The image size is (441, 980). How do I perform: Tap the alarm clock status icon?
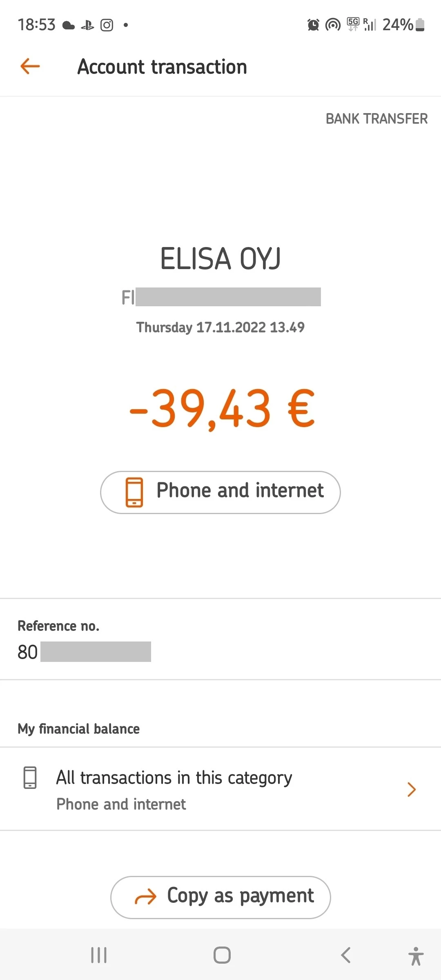pos(313,25)
